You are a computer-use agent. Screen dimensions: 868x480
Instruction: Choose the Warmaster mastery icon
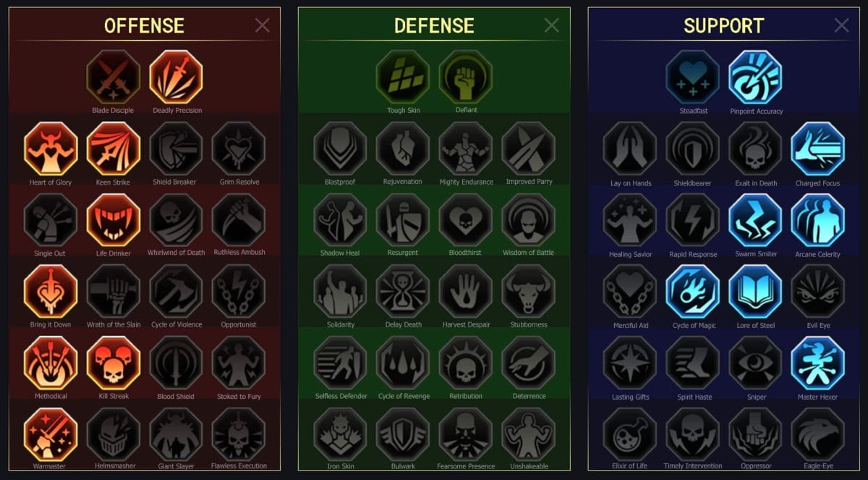click(x=51, y=434)
